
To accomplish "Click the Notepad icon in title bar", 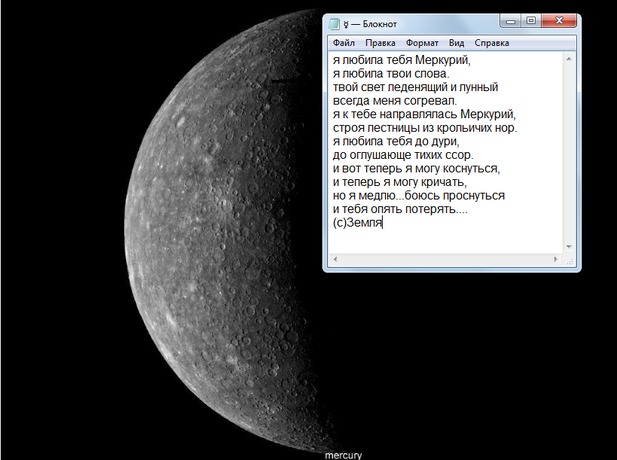I will click(x=334, y=24).
